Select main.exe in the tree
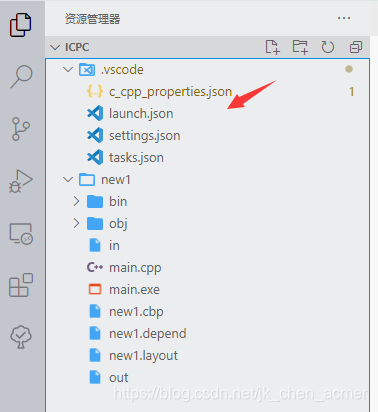 tap(134, 290)
